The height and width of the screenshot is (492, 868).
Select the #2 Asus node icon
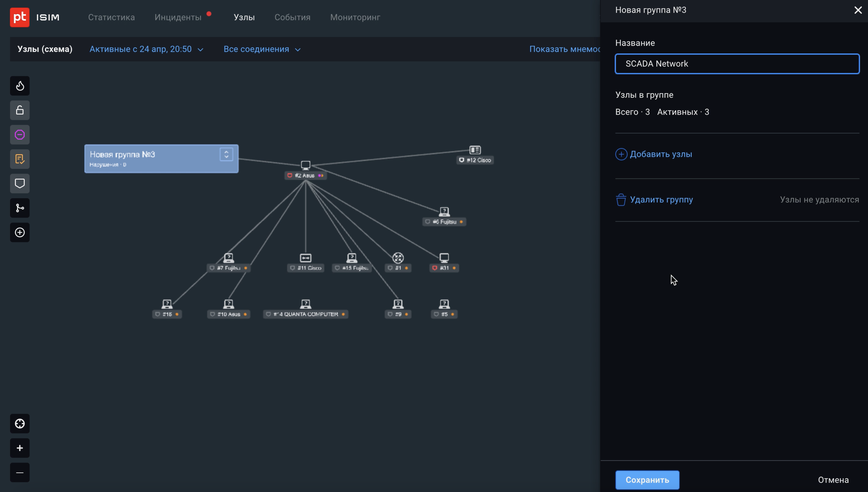306,165
